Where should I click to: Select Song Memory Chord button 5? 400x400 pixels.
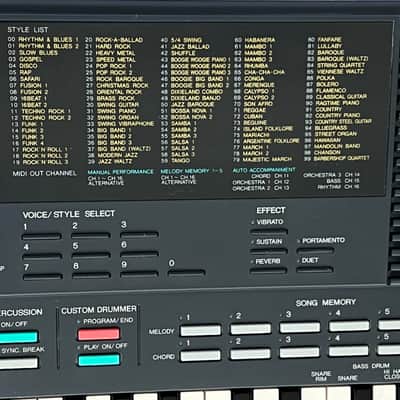point(389,349)
